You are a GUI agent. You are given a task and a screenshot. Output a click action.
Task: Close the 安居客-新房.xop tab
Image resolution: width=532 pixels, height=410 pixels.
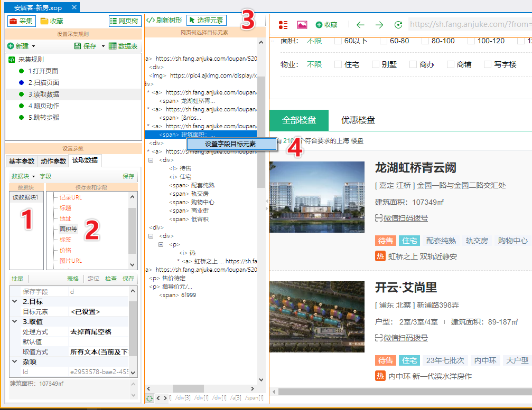[x=74, y=7]
